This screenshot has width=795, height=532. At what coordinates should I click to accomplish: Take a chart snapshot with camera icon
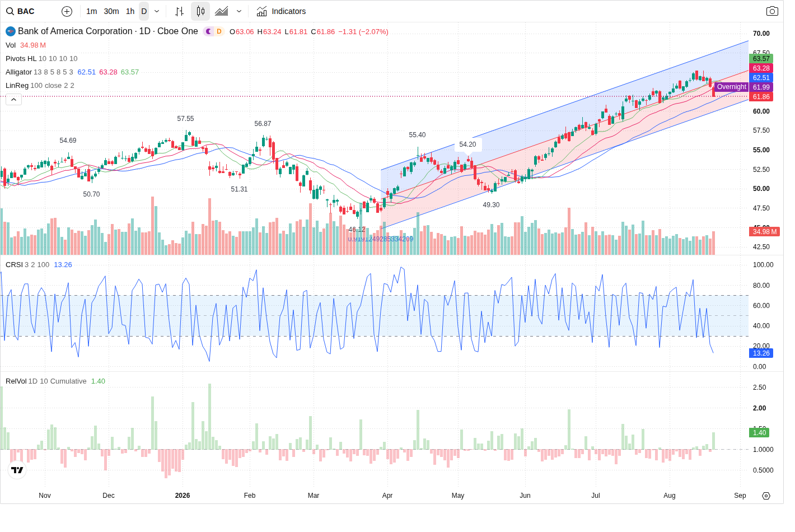(772, 11)
